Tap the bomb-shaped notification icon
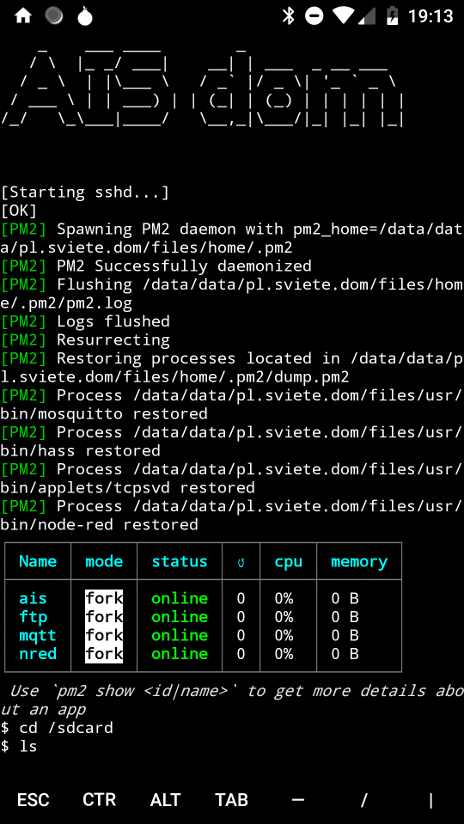 click(x=85, y=16)
